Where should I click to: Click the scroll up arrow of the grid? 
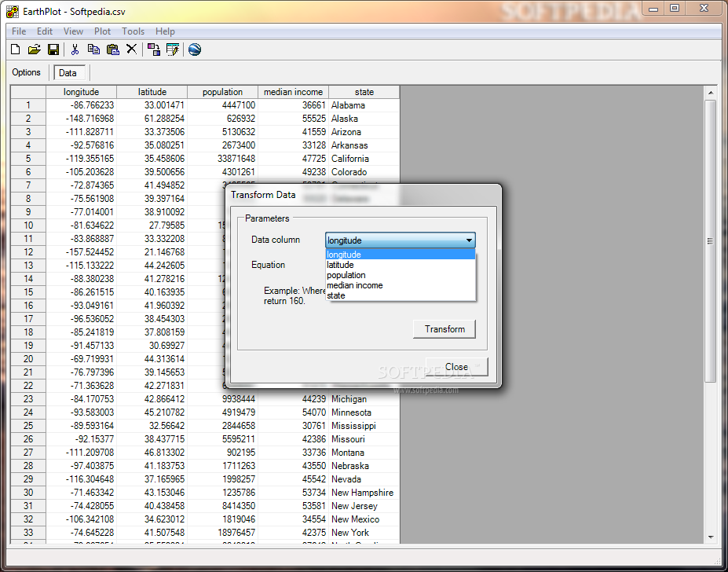coord(711,93)
